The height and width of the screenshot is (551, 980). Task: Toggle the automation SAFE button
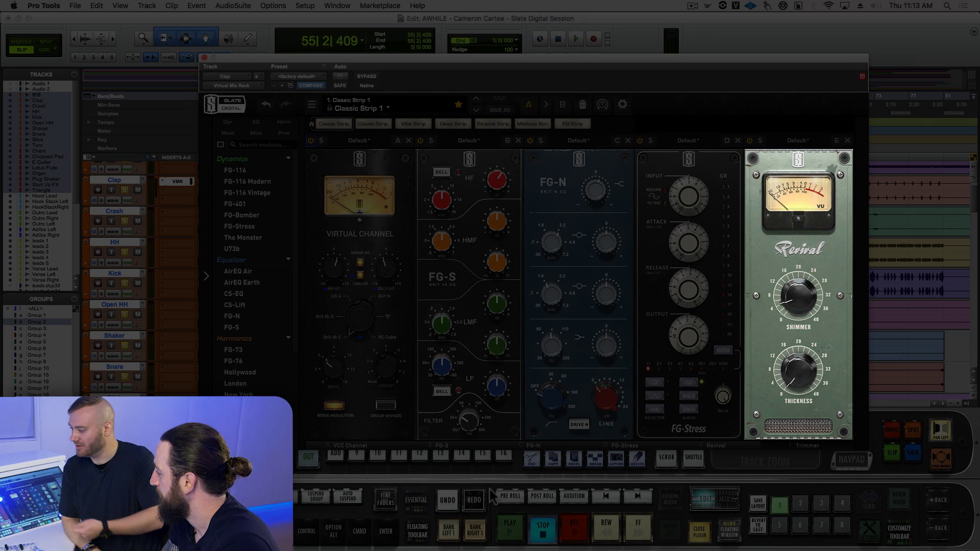tap(339, 86)
